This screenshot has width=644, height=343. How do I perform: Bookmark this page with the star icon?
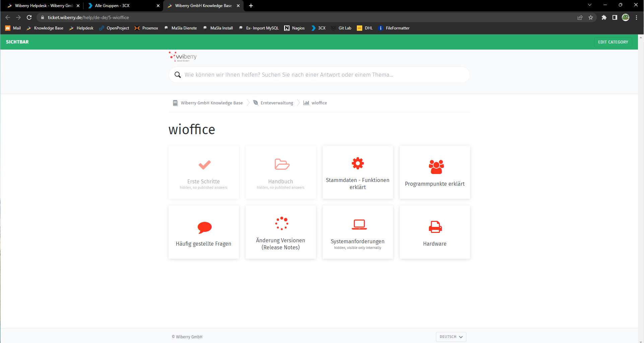coord(591,17)
